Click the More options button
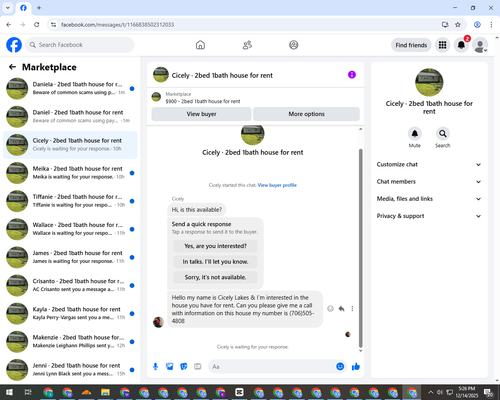The height and width of the screenshot is (400, 500). point(306,114)
